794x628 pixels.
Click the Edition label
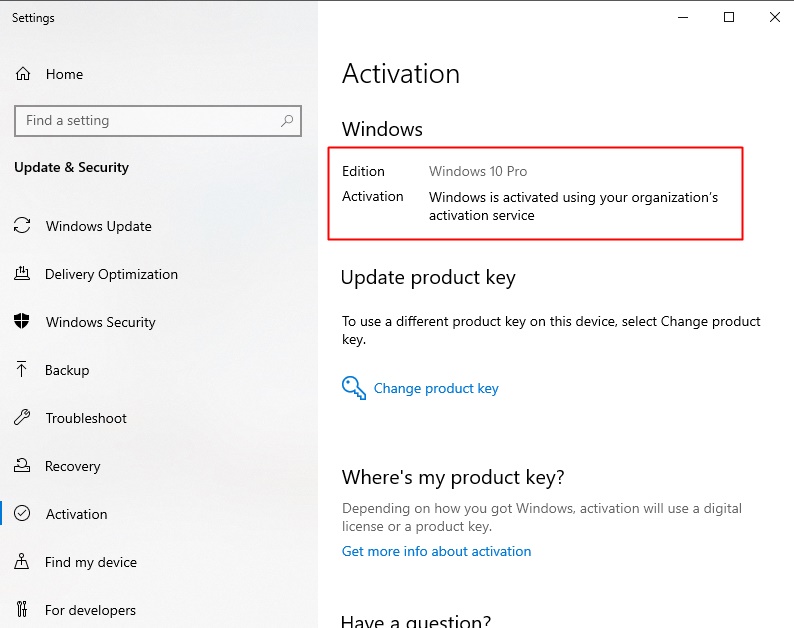point(363,171)
